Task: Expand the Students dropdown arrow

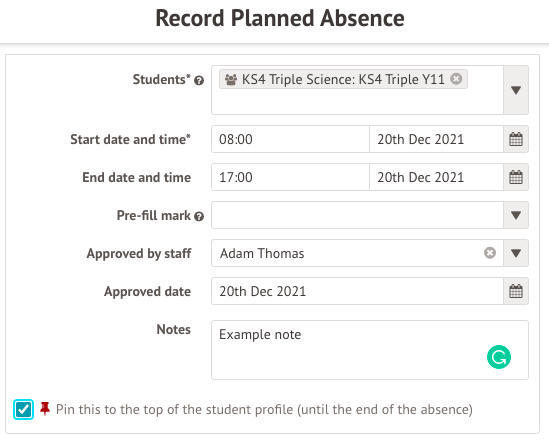Action: click(x=516, y=90)
